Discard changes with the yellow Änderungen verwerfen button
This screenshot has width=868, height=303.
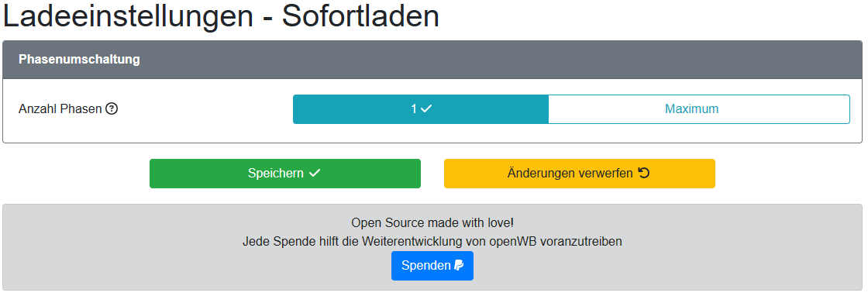pos(580,174)
